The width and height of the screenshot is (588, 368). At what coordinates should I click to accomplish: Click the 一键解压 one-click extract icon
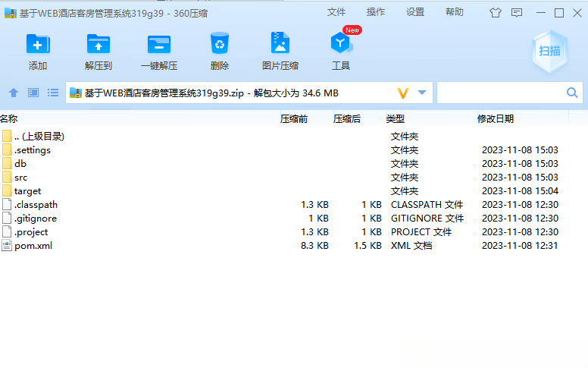click(159, 44)
